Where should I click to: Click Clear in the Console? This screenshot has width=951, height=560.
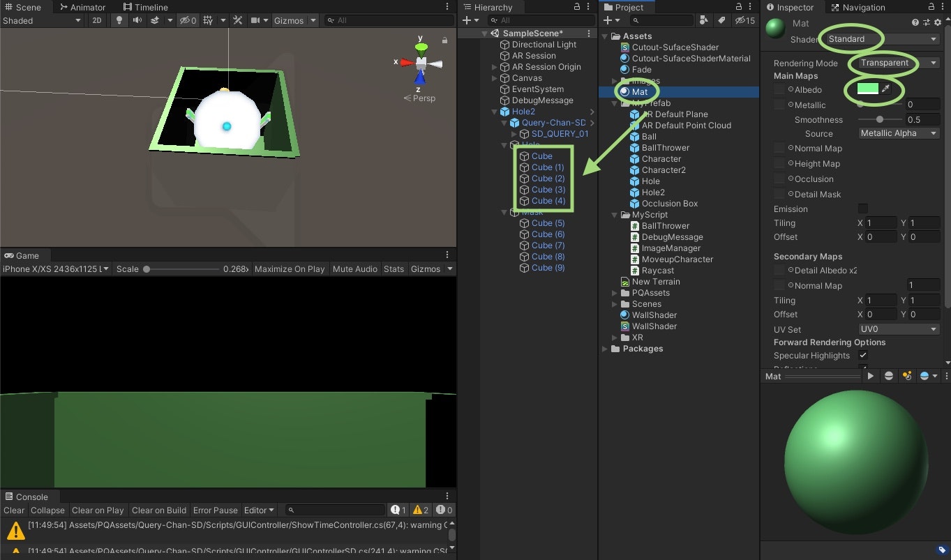coord(14,510)
